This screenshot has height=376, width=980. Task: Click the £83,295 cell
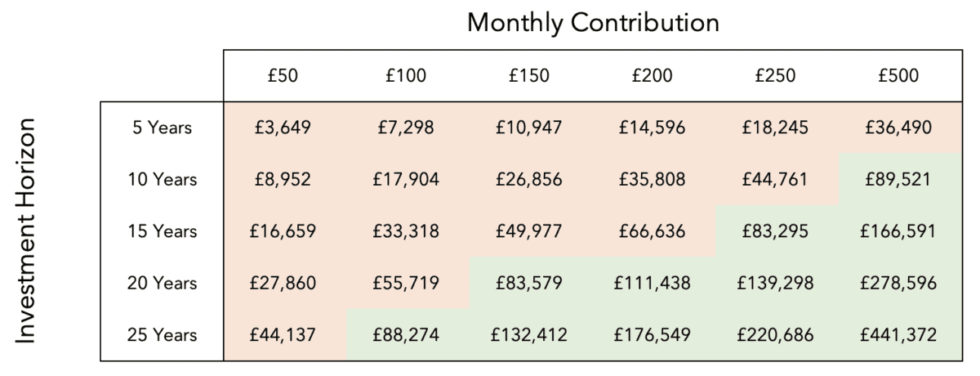tap(775, 231)
